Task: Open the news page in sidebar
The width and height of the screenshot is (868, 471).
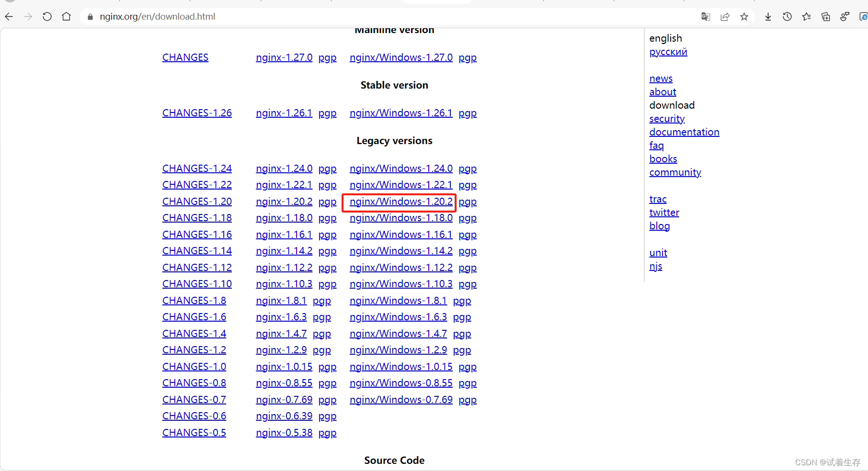Action: click(x=661, y=78)
